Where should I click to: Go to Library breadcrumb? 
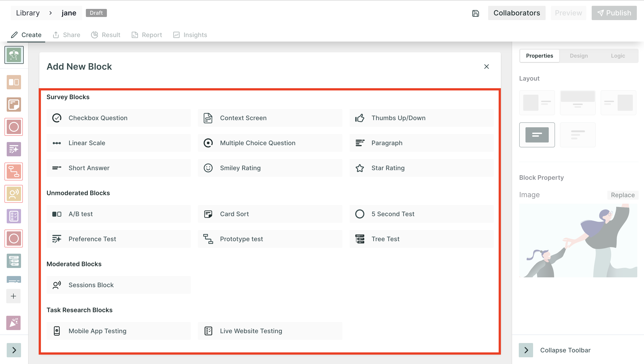(x=28, y=13)
